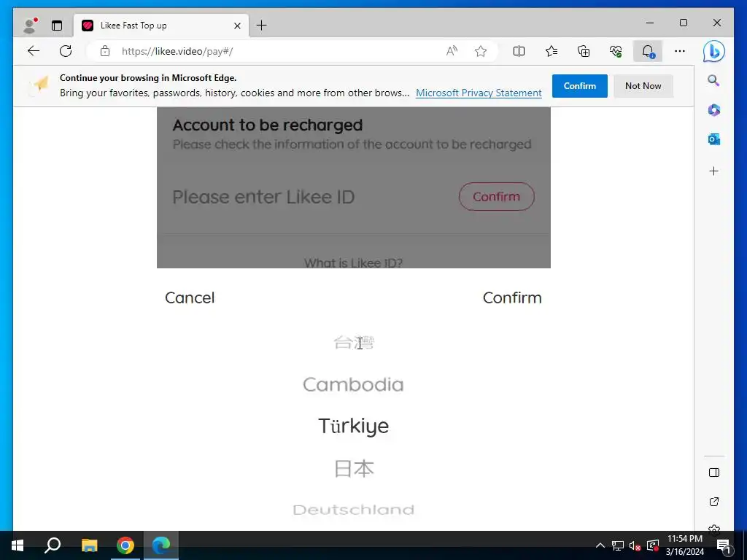This screenshot has height=560, width=747.
Task: Open the notifications bell icon
Action: tap(648, 51)
